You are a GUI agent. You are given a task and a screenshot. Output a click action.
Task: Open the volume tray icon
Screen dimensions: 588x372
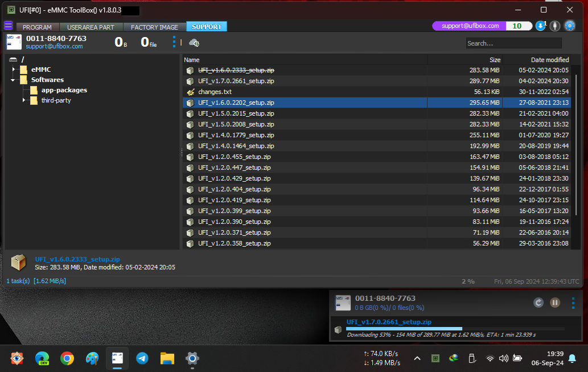click(x=504, y=358)
